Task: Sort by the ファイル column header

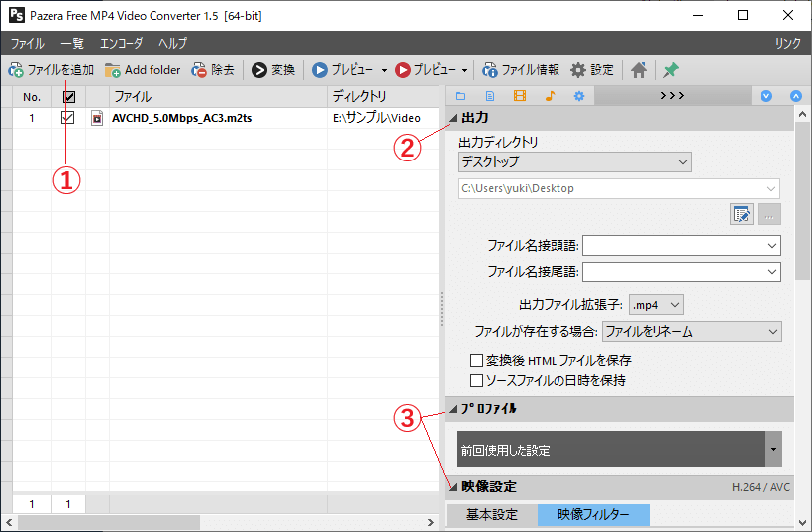Action: pos(218,97)
